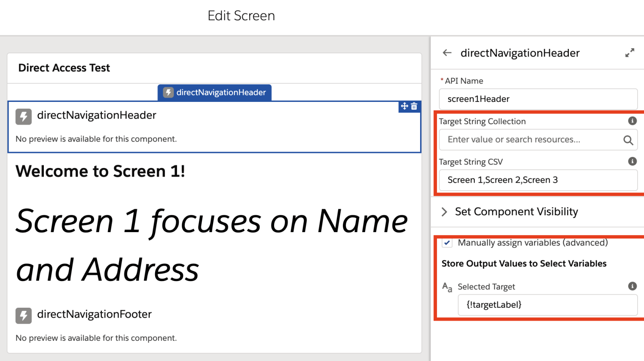Click the Direct Access Test screen header

tap(64, 67)
